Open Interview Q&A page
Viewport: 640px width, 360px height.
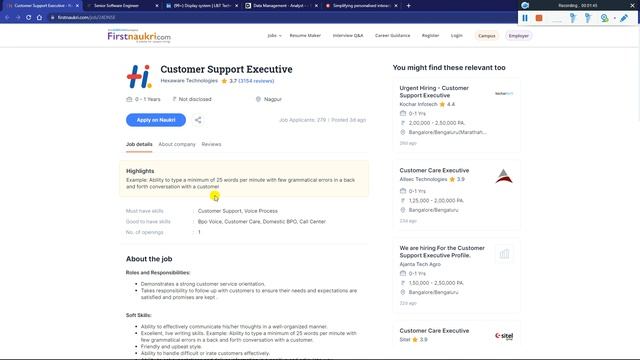[x=348, y=36]
